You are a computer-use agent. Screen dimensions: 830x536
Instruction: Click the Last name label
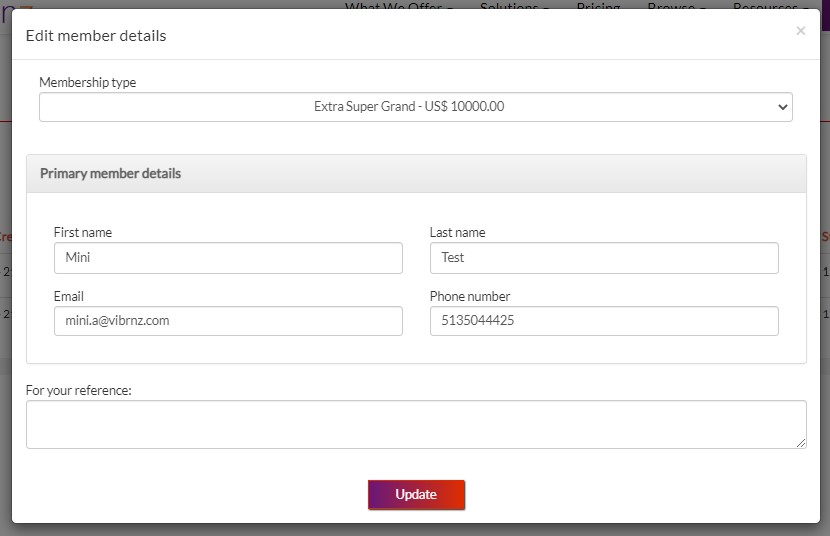click(x=457, y=232)
